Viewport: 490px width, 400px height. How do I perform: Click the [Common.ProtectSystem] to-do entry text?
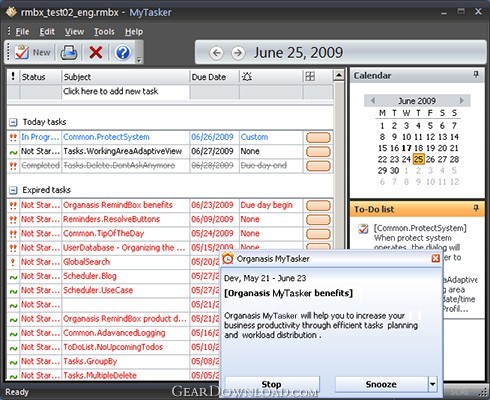tap(420, 228)
